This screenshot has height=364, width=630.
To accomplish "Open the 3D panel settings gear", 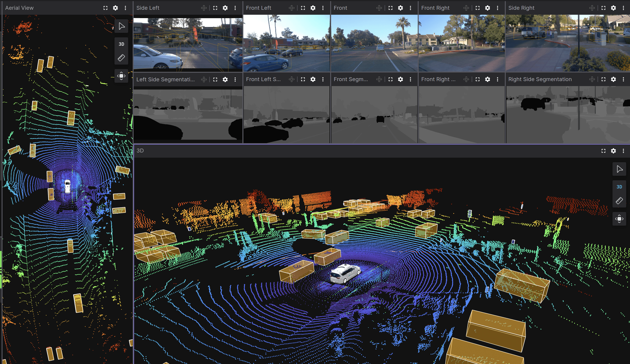I will point(613,151).
